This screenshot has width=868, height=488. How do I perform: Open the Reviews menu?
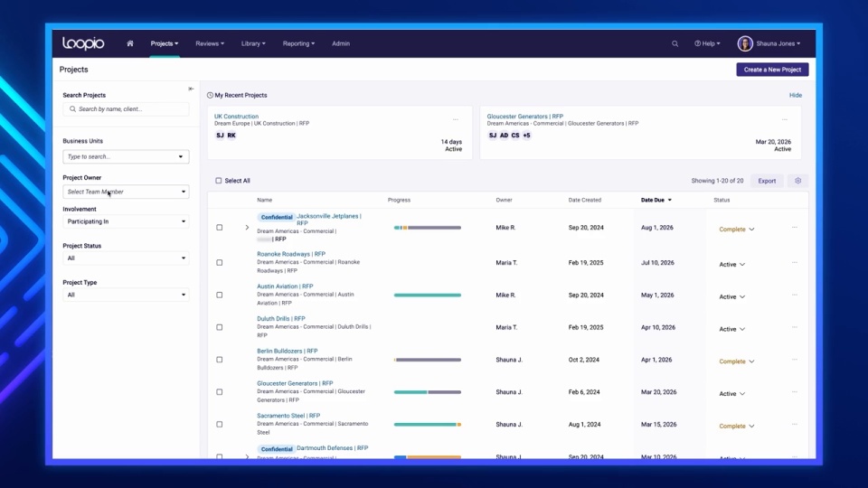pyautogui.click(x=210, y=43)
